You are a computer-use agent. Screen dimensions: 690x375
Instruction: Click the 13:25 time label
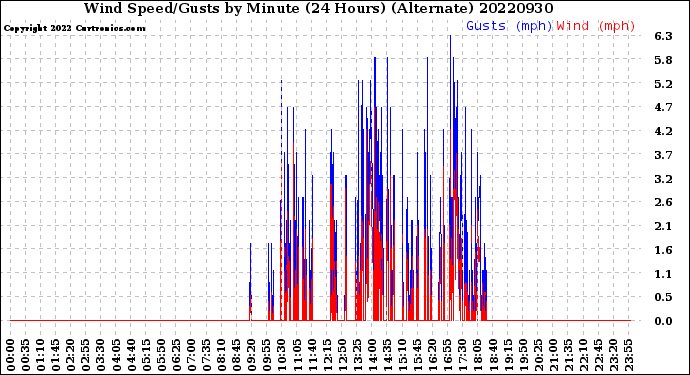[x=357, y=355]
